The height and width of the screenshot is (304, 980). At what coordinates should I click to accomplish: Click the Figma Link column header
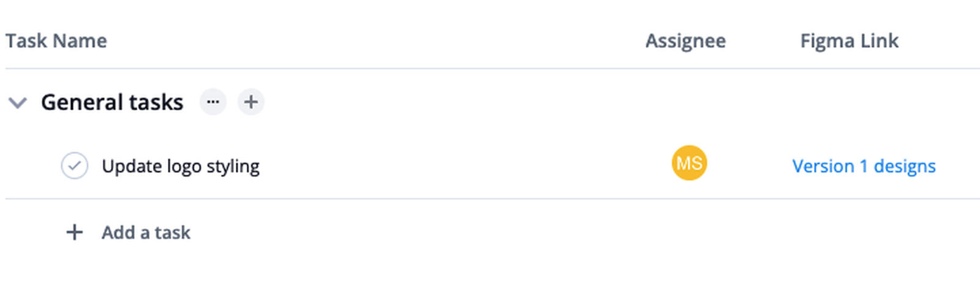pos(849,41)
